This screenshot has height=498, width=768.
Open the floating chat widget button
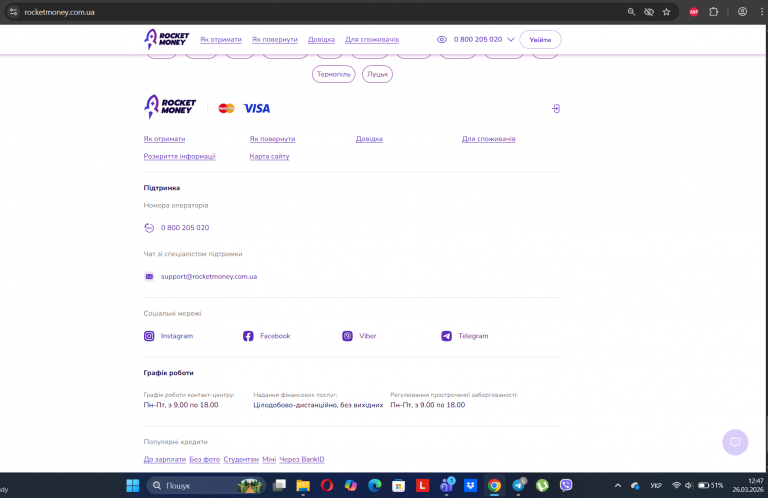coord(735,442)
